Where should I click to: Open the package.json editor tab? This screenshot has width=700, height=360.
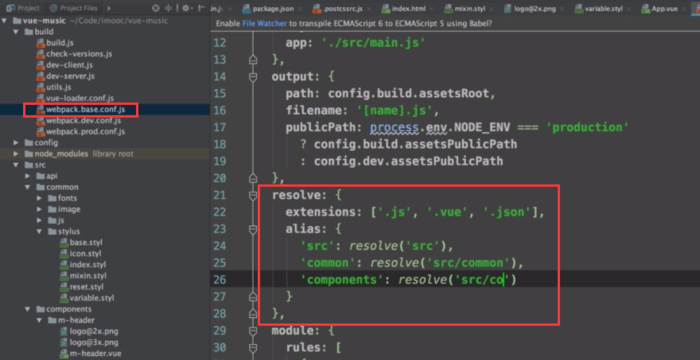(267, 9)
